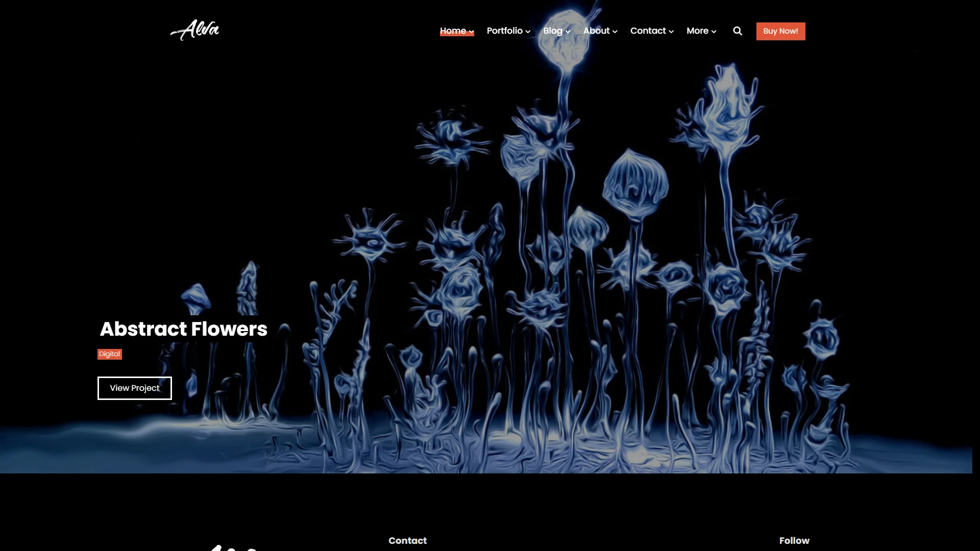The height and width of the screenshot is (551, 980).
Task: Expand the About dropdown chevron
Action: tap(615, 32)
